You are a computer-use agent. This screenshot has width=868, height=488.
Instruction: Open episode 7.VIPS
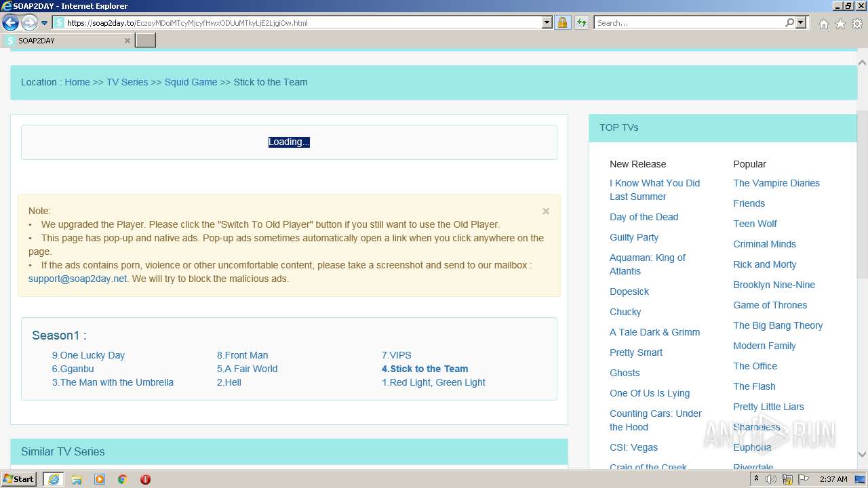tap(396, 355)
